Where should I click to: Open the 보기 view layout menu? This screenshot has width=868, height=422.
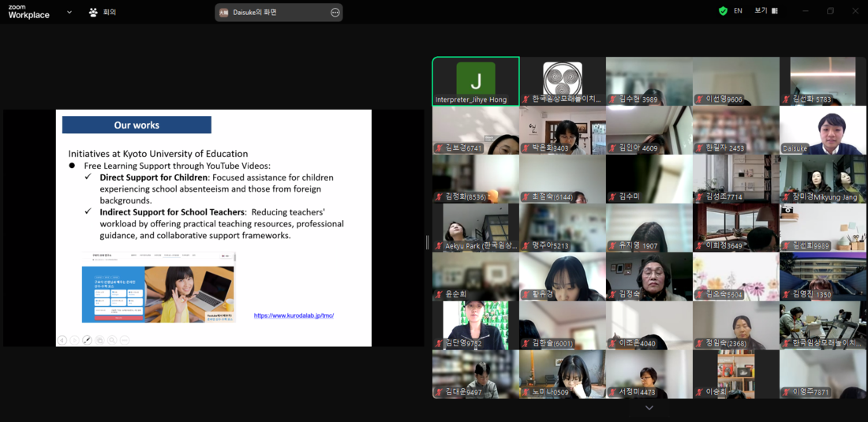click(766, 10)
